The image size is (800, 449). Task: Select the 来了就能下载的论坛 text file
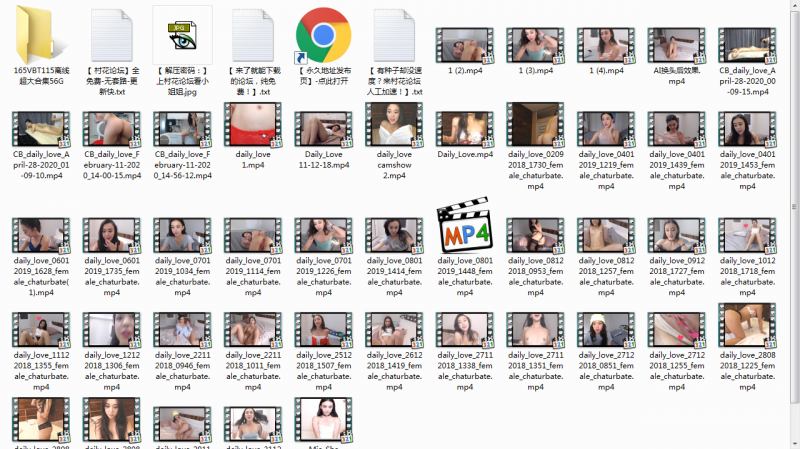point(252,35)
